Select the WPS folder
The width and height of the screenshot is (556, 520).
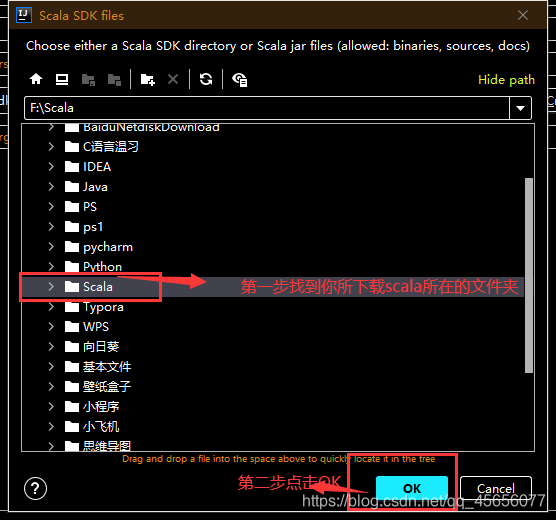click(87, 326)
